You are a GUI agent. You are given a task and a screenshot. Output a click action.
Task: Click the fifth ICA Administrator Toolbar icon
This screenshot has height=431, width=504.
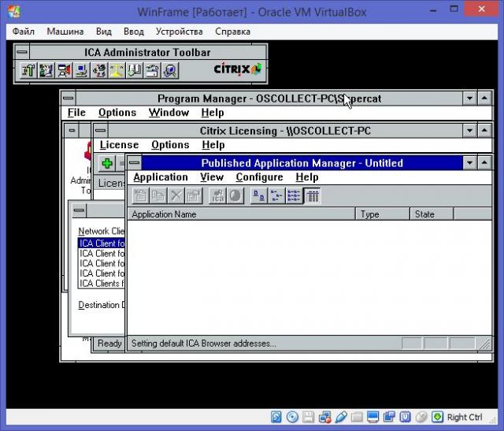(x=99, y=70)
